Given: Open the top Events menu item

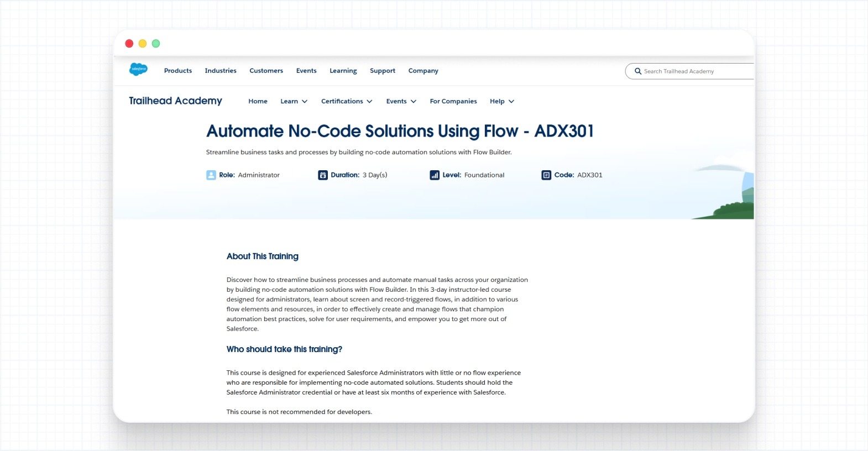Looking at the screenshot, I should 306,71.
